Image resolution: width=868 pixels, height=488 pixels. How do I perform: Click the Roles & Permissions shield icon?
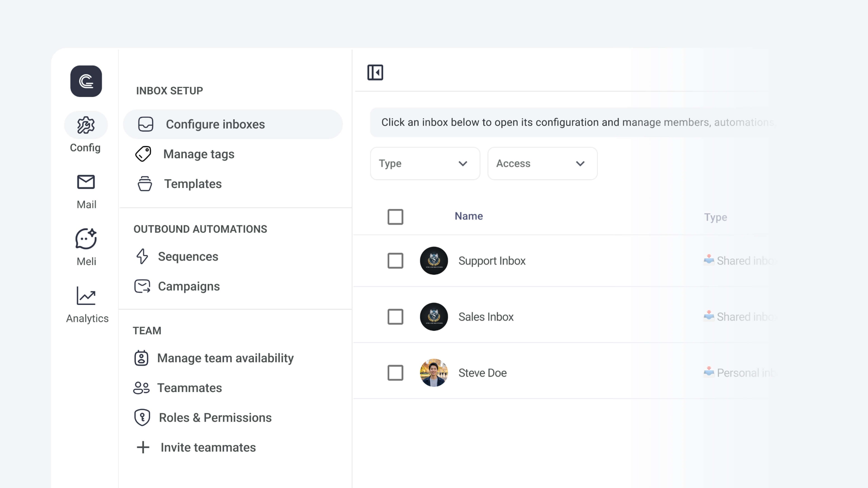pyautogui.click(x=142, y=417)
